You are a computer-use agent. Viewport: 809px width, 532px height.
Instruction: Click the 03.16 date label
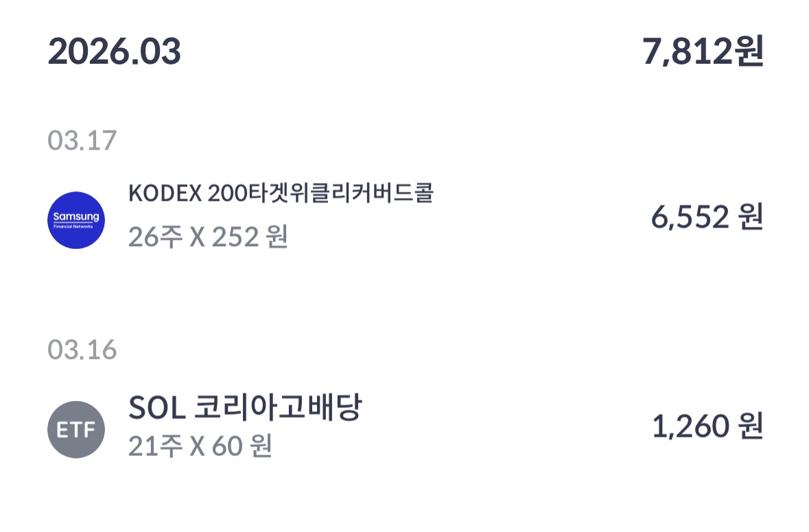coord(82,350)
